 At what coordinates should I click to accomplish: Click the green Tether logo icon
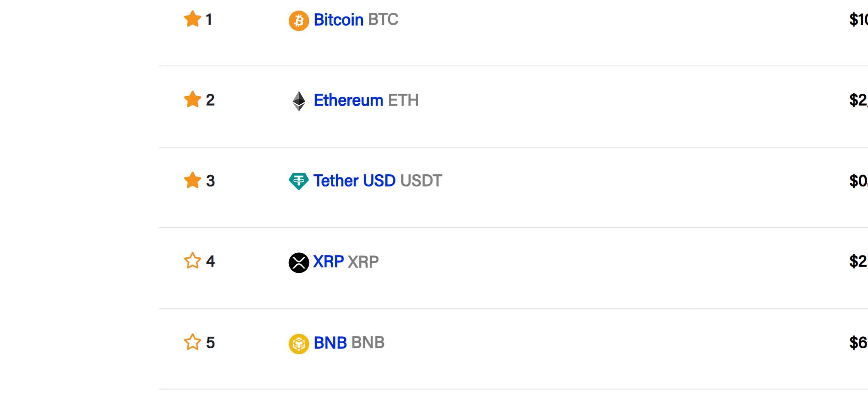298,181
